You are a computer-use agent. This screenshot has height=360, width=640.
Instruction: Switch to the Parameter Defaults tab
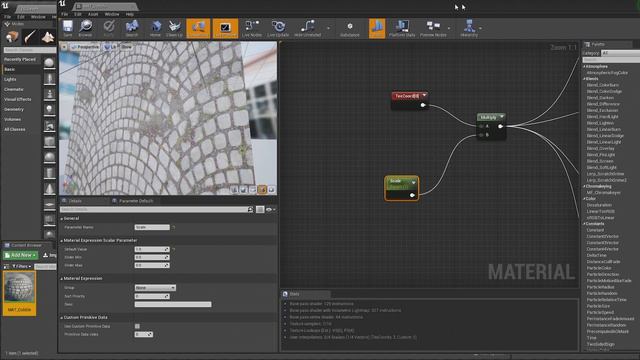[x=132, y=201]
